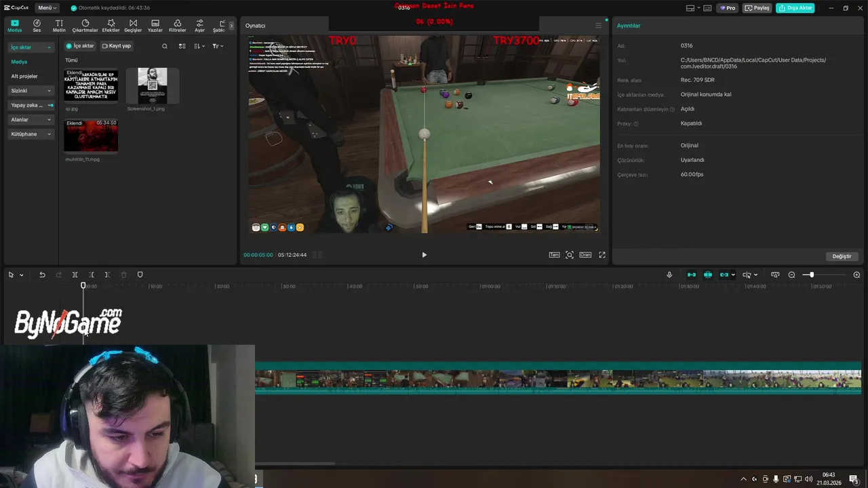Image resolution: width=868 pixels, height=488 pixels.
Task: Show more tabs with right arrow chevron
Action: (x=231, y=26)
